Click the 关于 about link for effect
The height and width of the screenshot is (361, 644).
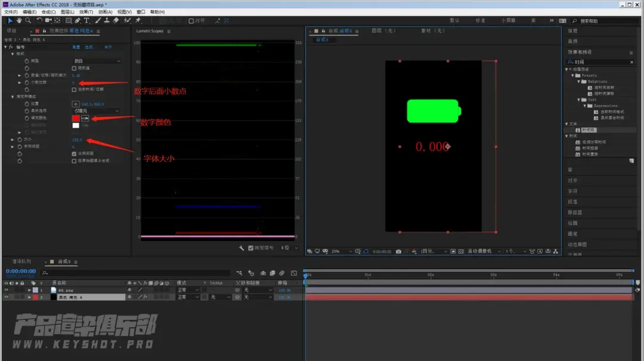[108, 47]
